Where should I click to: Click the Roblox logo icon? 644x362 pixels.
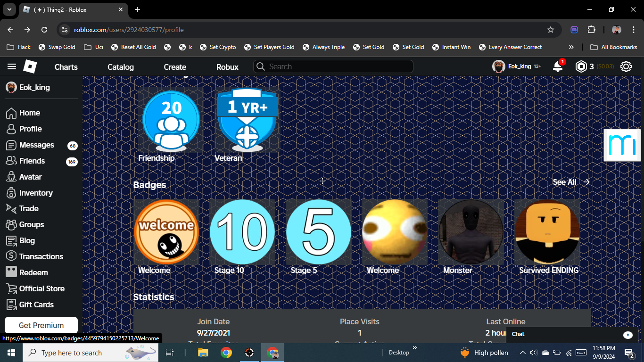(30, 66)
